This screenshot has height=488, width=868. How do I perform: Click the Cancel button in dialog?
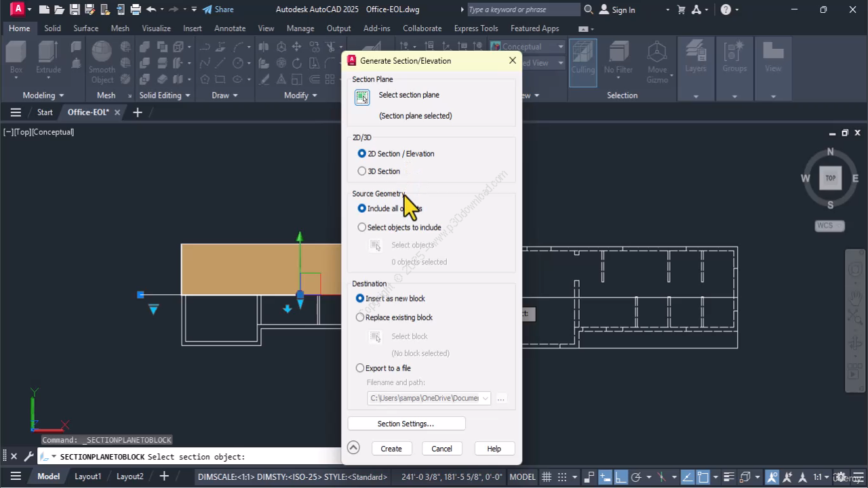441,449
